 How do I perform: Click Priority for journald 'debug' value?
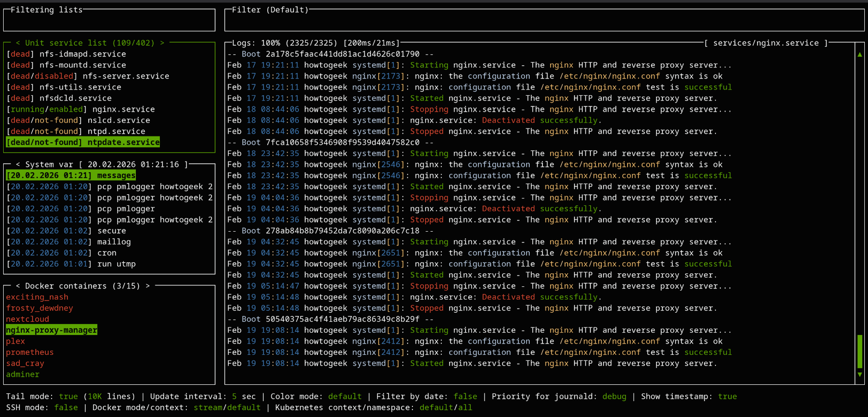[614, 397]
